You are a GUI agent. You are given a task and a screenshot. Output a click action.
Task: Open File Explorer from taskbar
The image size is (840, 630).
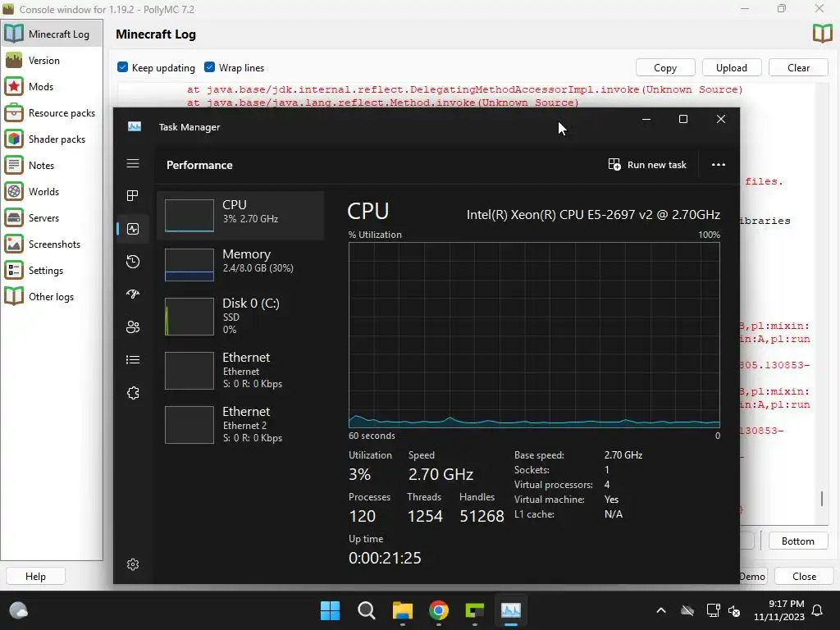pos(402,610)
